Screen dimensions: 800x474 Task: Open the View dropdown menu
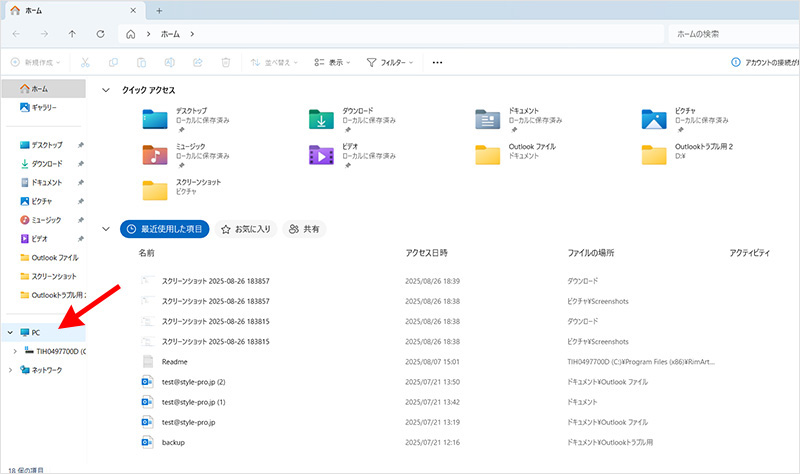click(335, 62)
